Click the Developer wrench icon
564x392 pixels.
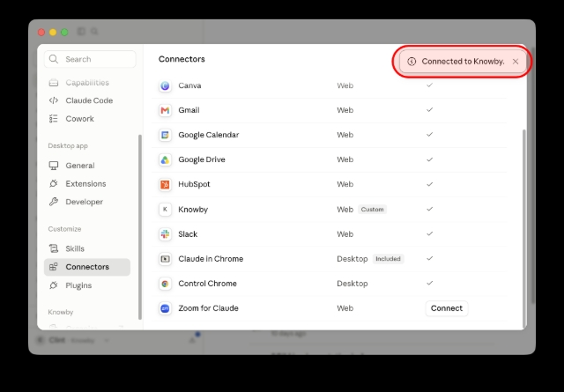[x=54, y=202]
